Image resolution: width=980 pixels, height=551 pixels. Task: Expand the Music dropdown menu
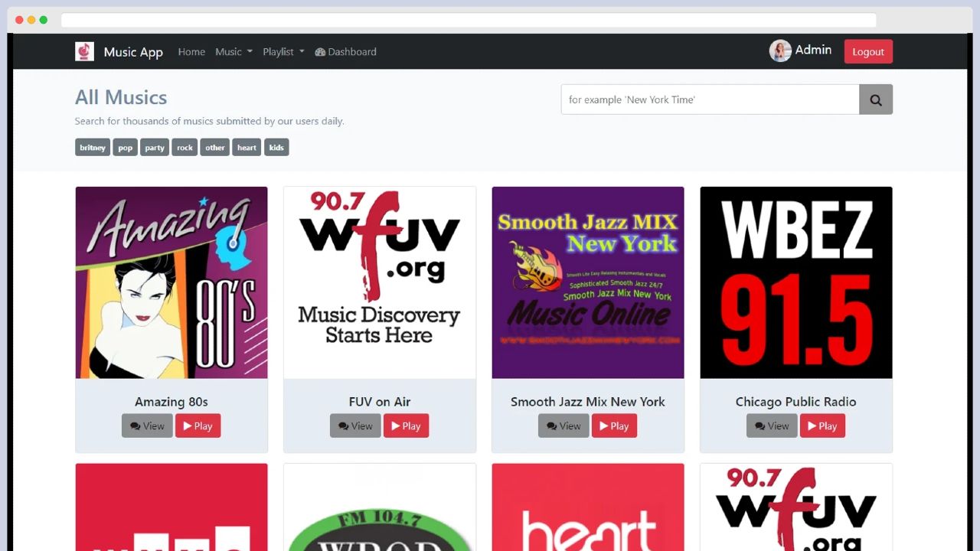click(234, 52)
